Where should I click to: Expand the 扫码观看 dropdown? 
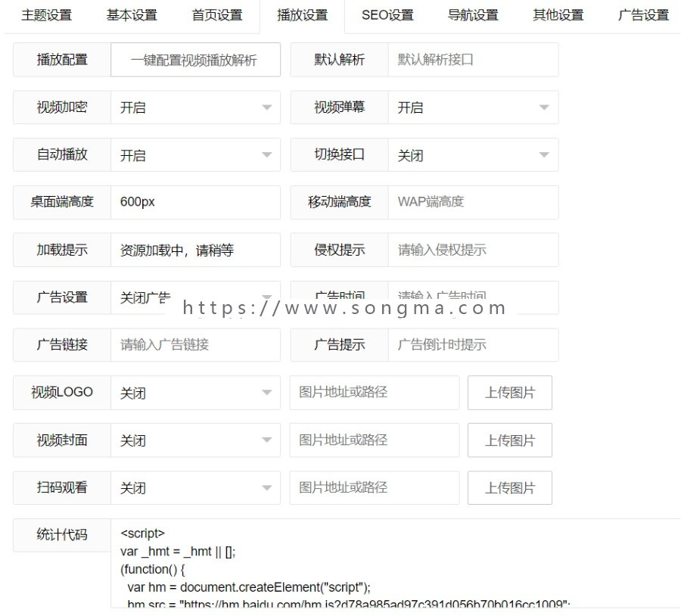(x=195, y=488)
